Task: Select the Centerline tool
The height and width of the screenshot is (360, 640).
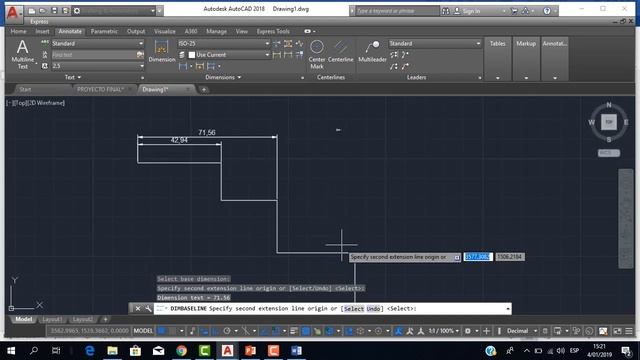Action: coord(341,51)
